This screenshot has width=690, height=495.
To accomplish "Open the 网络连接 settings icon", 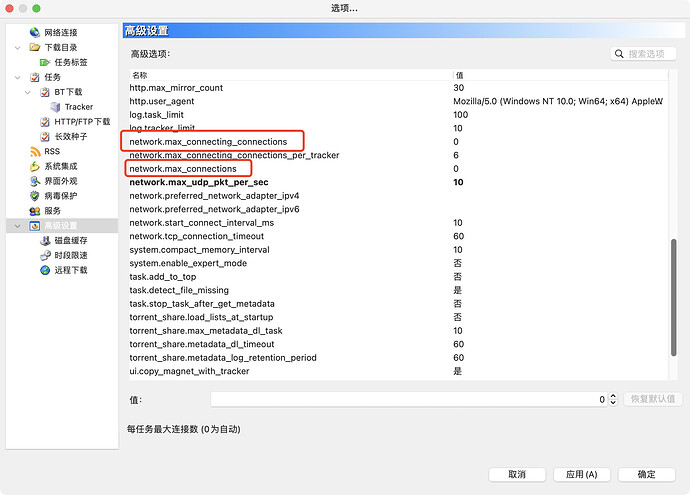I will pos(35,33).
